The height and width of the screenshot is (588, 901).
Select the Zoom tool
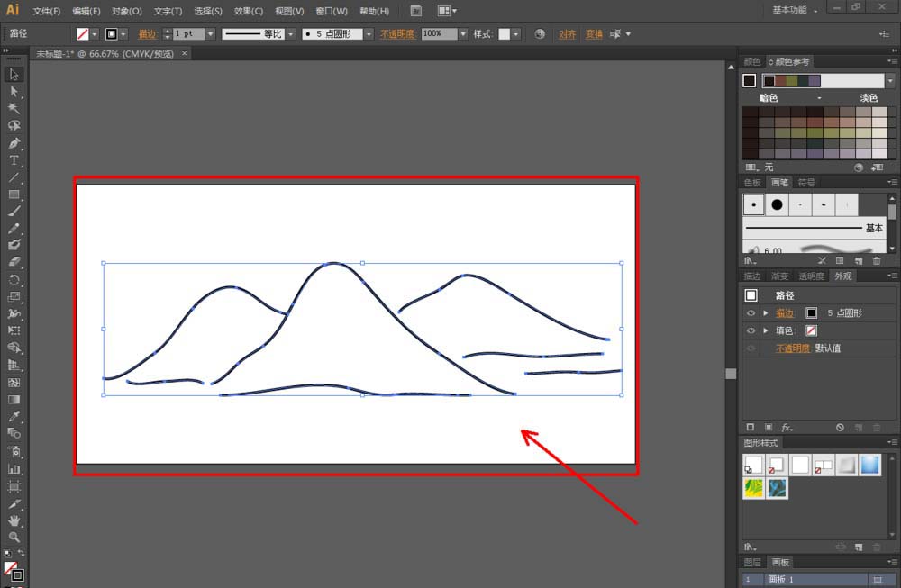14,538
